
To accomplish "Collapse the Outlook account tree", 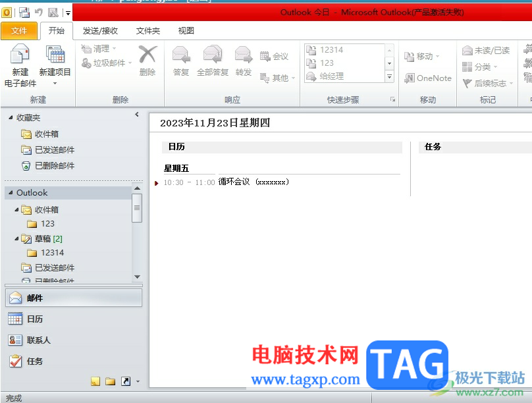I will (x=11, y=192).
